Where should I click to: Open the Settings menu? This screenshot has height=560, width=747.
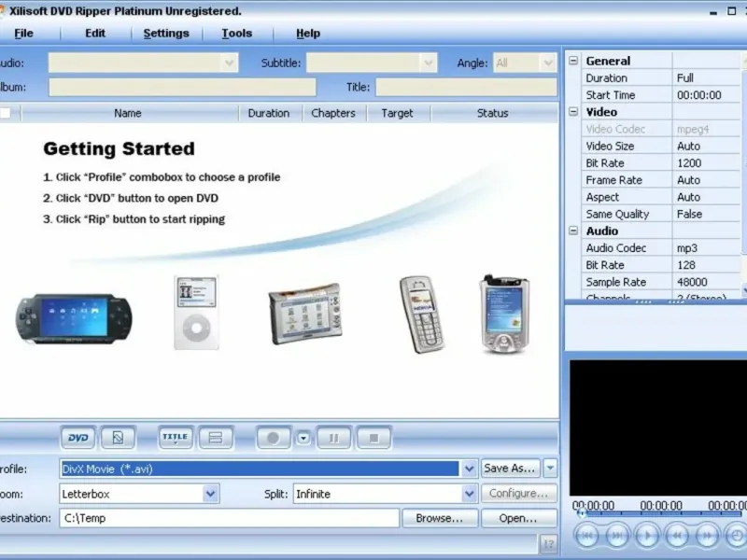point(166,34)
